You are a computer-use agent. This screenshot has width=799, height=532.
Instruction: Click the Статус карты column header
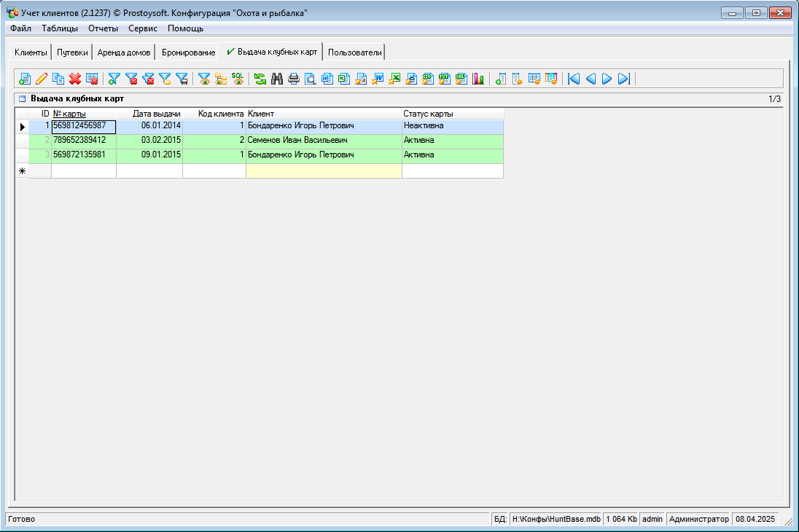coord(429,114)
